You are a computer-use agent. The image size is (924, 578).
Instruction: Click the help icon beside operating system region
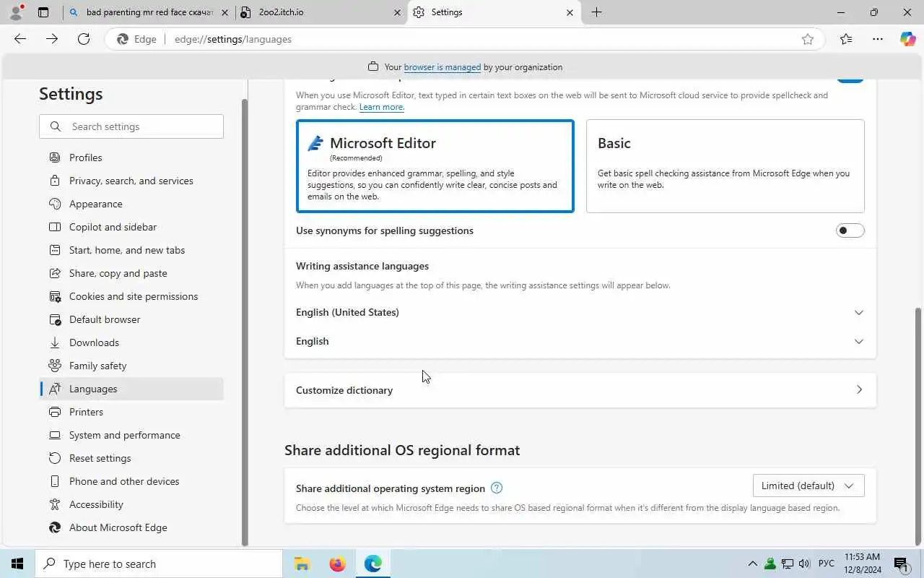coord(497,488)
